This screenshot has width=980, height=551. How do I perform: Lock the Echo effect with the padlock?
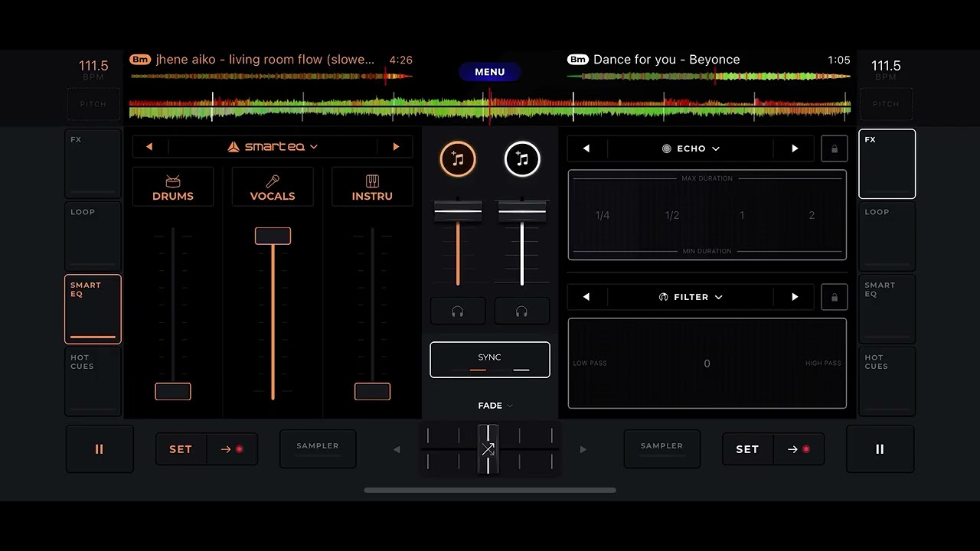tap(835, 148)
